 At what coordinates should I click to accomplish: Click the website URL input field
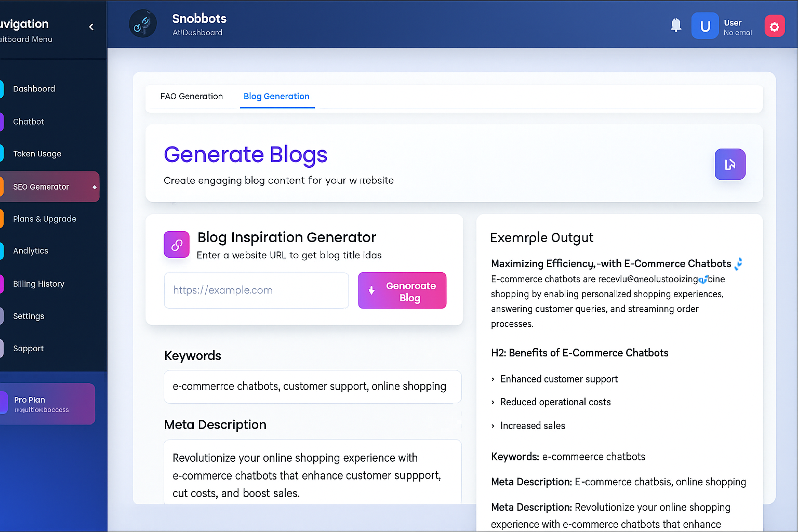[256, 290]
